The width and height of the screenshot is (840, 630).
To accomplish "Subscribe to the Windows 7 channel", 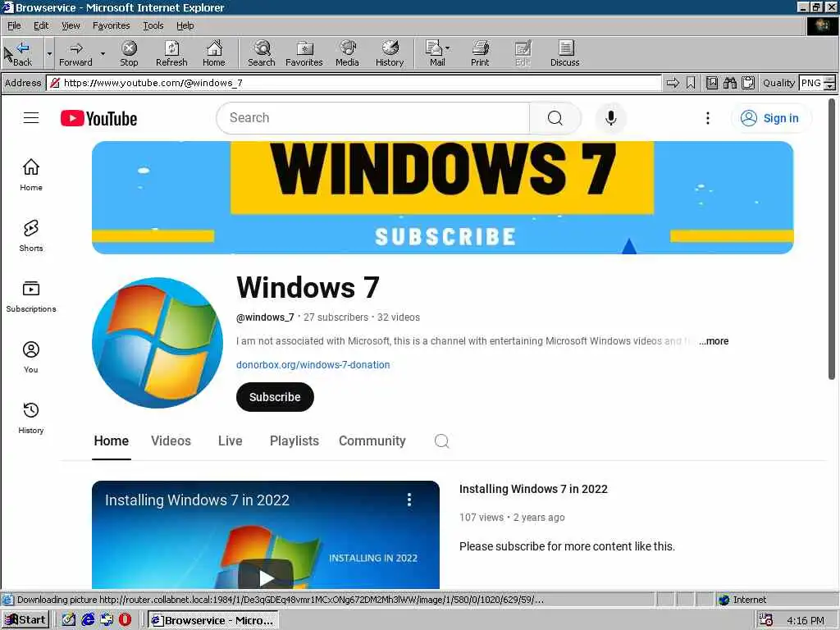I will pyautogui.click(x=275, y=397).
